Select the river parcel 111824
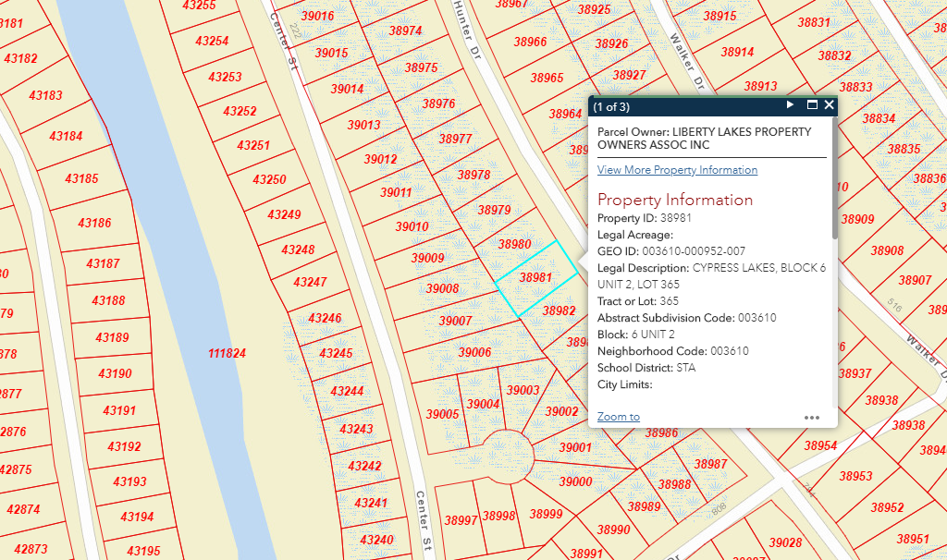 [x=227, y=353]
